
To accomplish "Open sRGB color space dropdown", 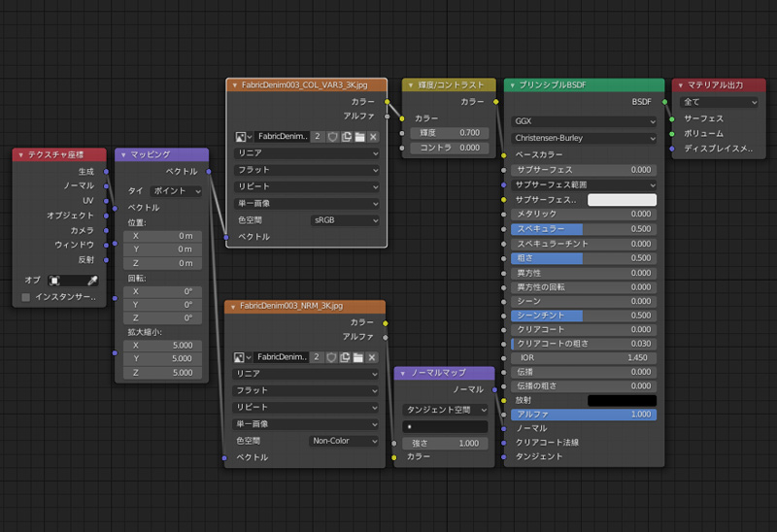I will click(x=344, y=220).
